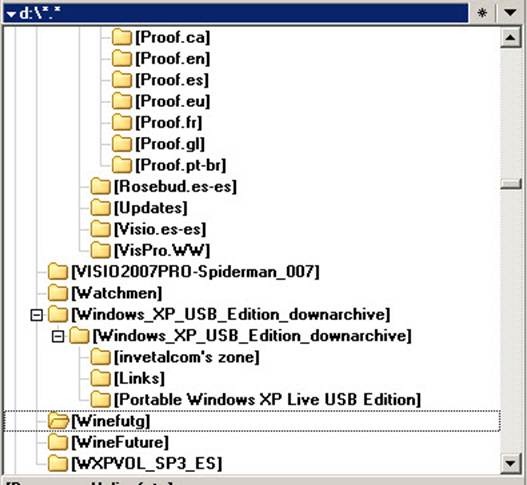This screenshot has height=485, width=527.
Task: Click the scrollbar down arrow
Action: point(510,463)
